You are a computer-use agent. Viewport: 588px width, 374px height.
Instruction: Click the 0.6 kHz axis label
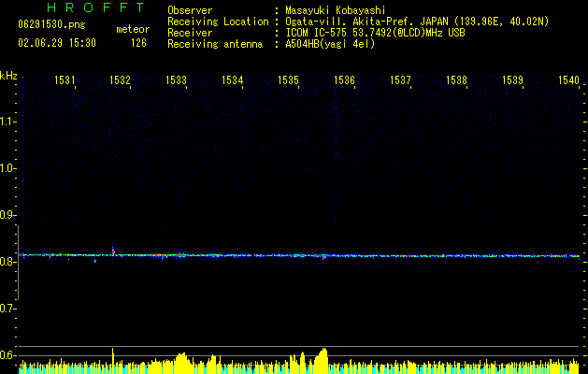coord(8,355)
